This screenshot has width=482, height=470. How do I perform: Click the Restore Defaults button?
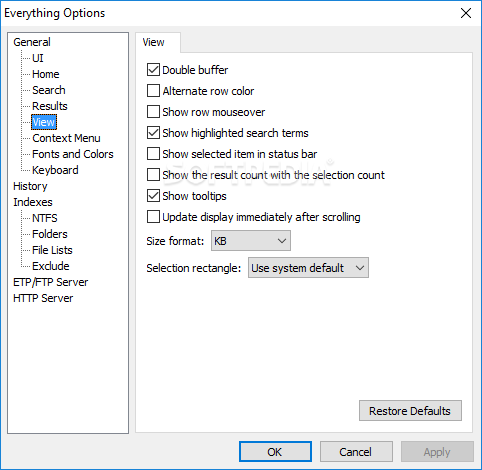click(410, 411)
